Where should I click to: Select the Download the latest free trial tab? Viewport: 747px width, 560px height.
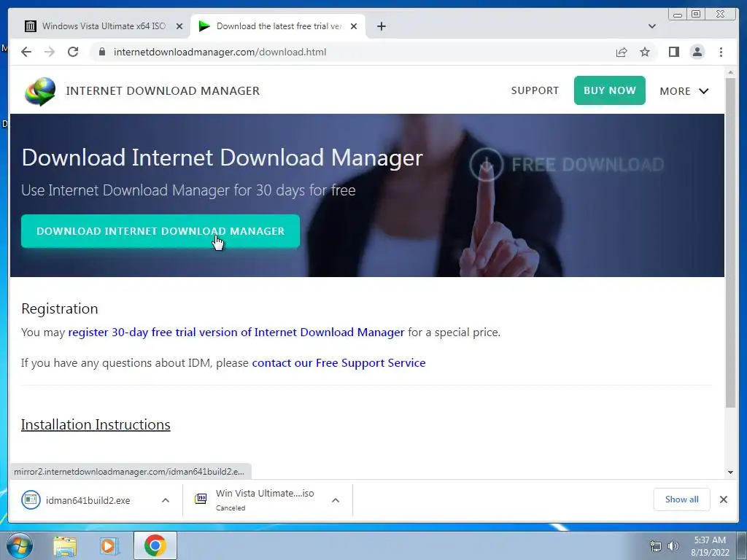click(x=278, y=26)
